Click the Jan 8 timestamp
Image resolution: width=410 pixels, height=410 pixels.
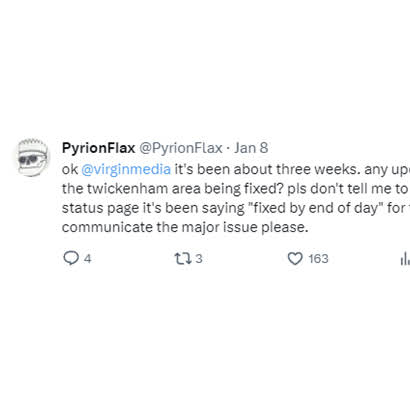[x=251, y=148]
